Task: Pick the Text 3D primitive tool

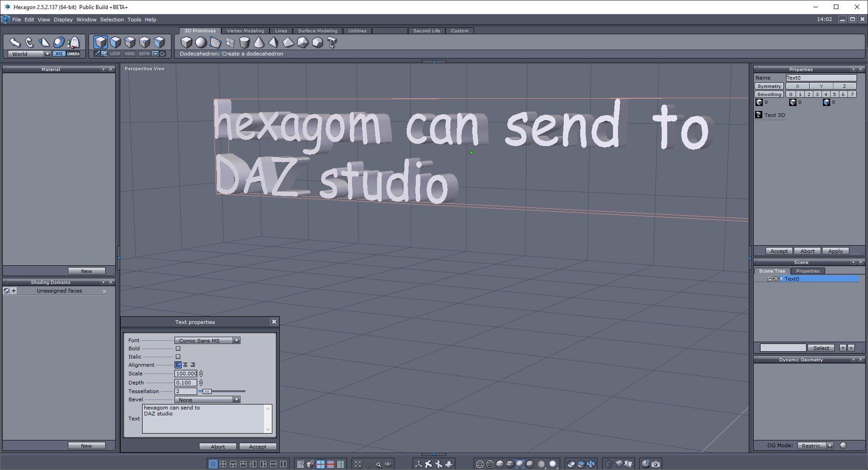Action: point(332,42)
